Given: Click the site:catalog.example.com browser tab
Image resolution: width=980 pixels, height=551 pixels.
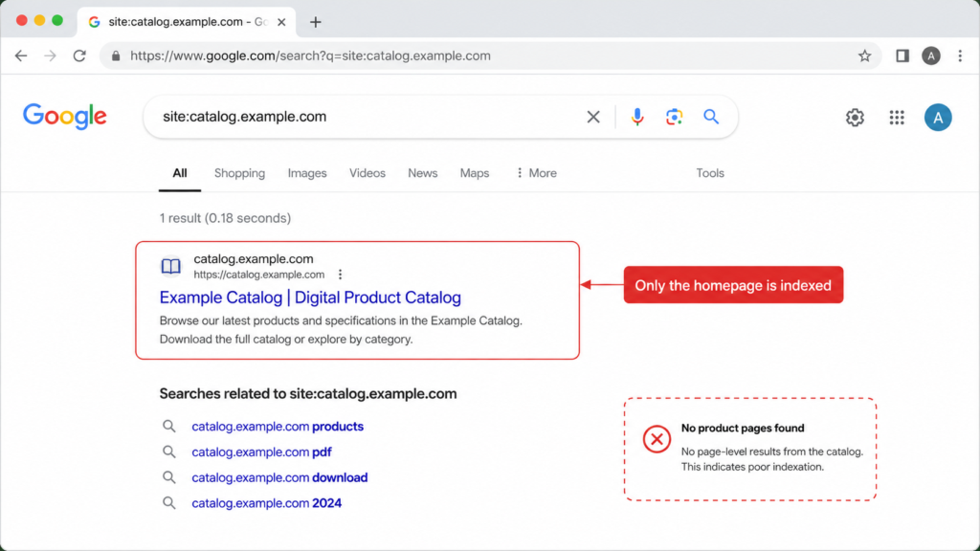Looking at the screenshot, I should [x=187, y=22].
